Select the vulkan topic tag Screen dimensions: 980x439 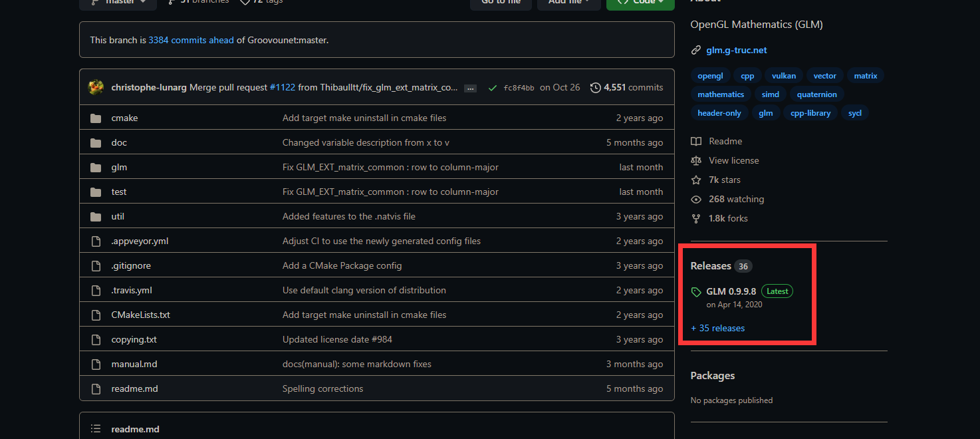click(x=784, y=76)
